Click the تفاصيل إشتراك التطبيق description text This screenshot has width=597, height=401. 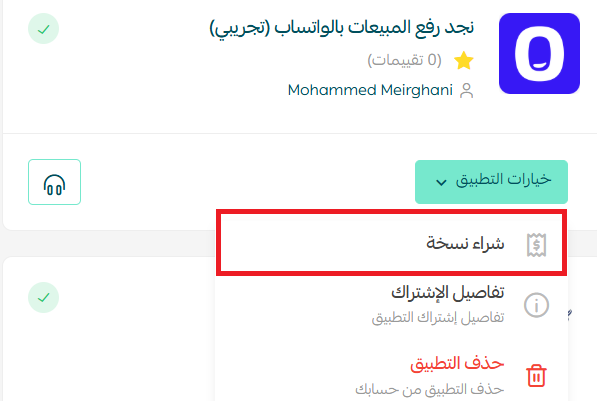(x=438, y=317)
